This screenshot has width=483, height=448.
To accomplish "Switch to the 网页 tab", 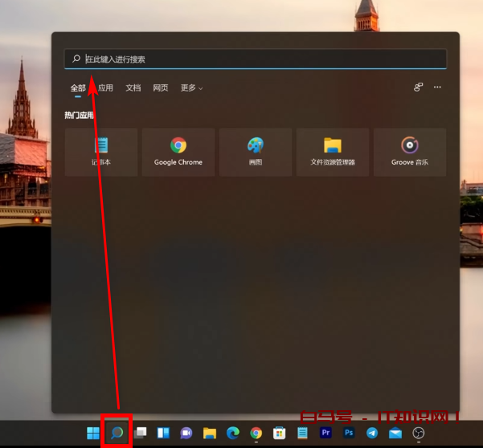I will coord(161,88).
